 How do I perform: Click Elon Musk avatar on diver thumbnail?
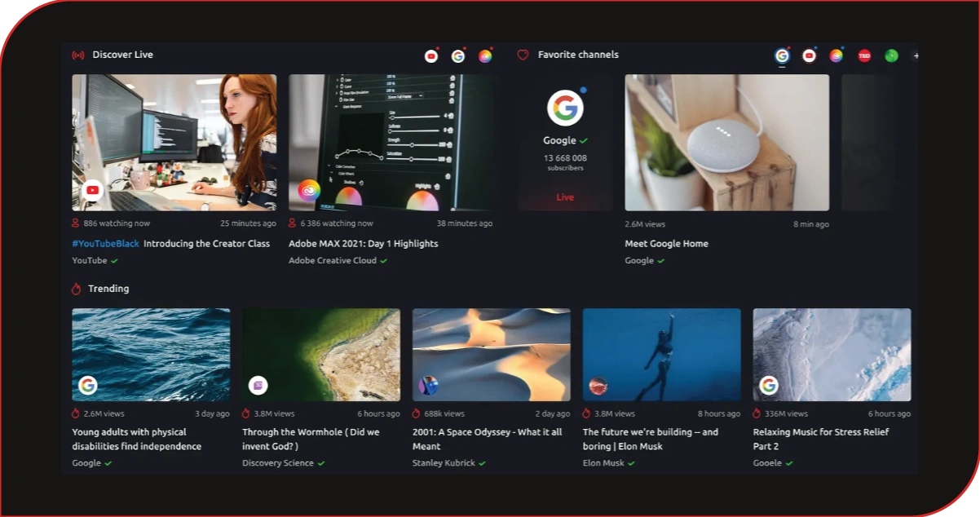pyautogui.click(x=598, y=385)
